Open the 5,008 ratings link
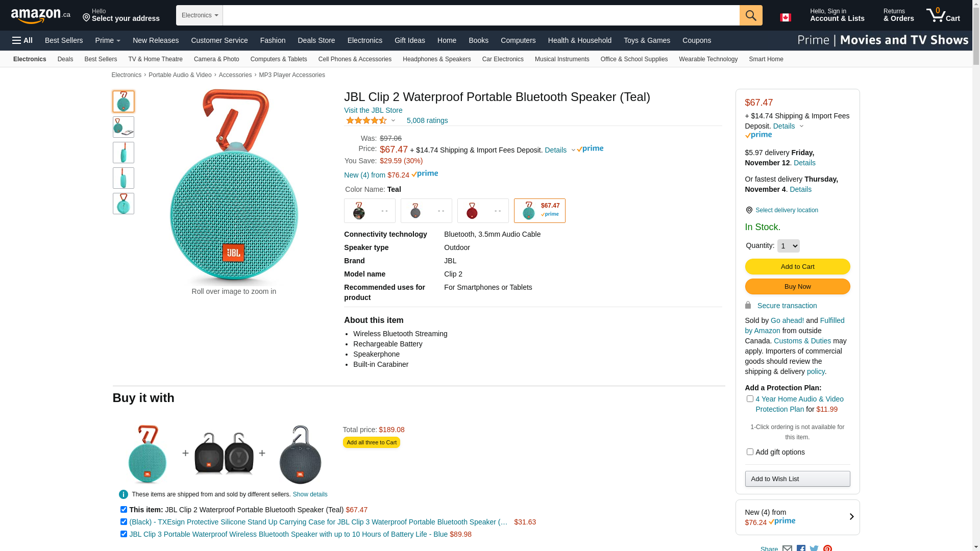 [x=427, y=120]
